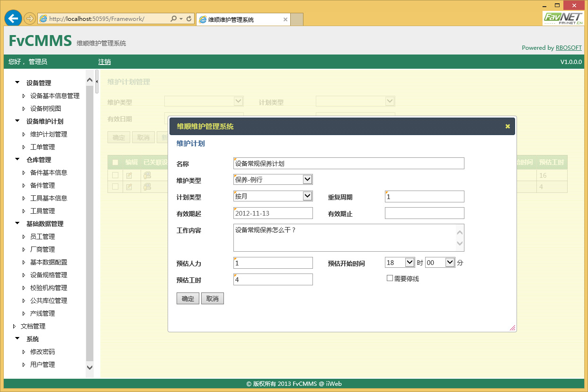This screenshot has width=588, height=392.
Task: Go back with the browser back arrow
Action: pyautogui.click(x=13, y=18)
